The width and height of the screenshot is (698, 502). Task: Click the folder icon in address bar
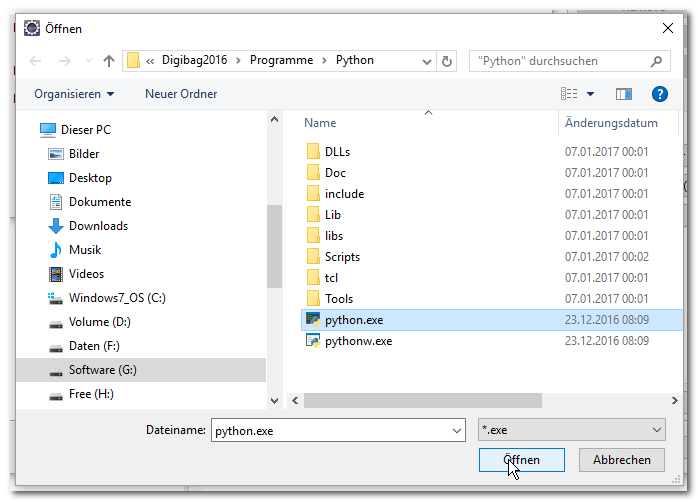tap(134, 61)
